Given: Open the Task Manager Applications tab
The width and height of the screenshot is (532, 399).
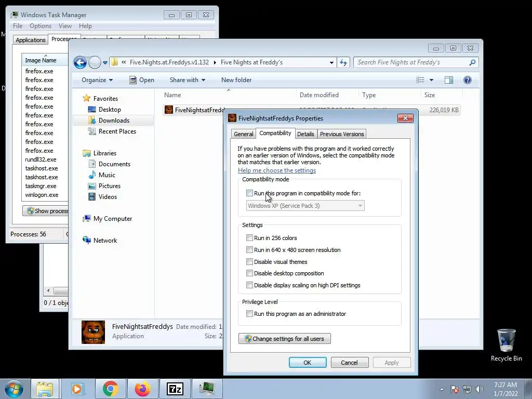Looking at the screenshot, I should point(31,40).
